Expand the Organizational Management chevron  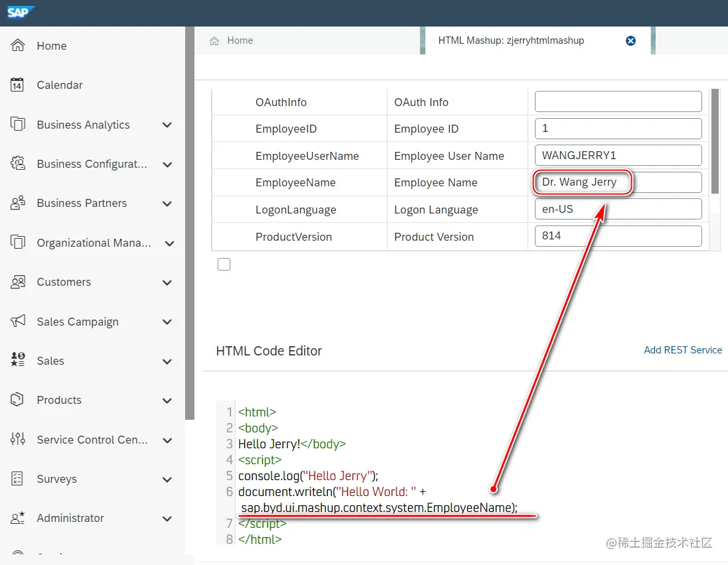click(169, 243)
